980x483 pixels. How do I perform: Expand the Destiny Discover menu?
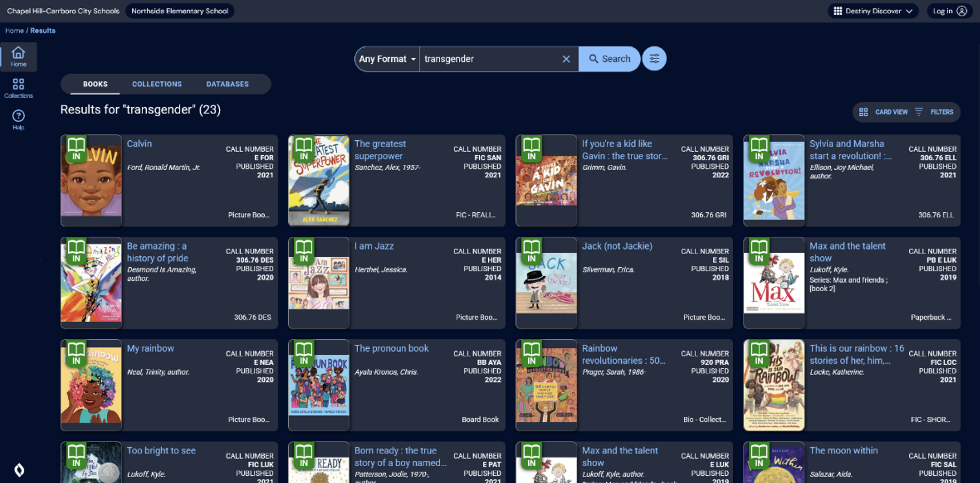click(873, 11)
